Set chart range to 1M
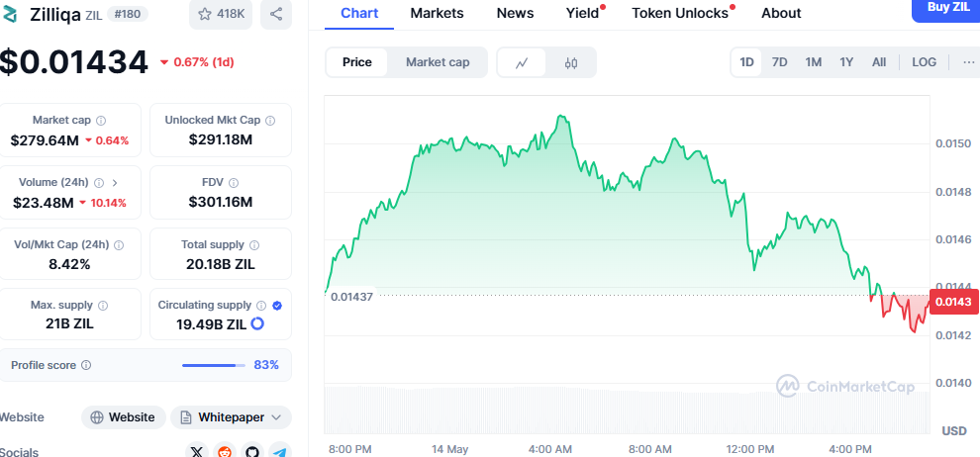The width and height of the screenshot is (980, 457). click(813, 61)
